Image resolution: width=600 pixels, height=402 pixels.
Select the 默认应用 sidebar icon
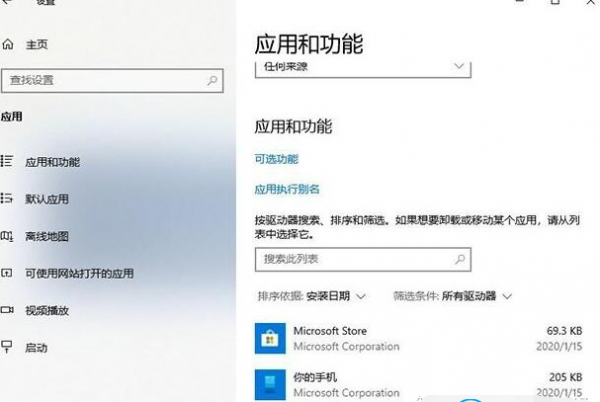pyautogui.click(x=7, y=198)
